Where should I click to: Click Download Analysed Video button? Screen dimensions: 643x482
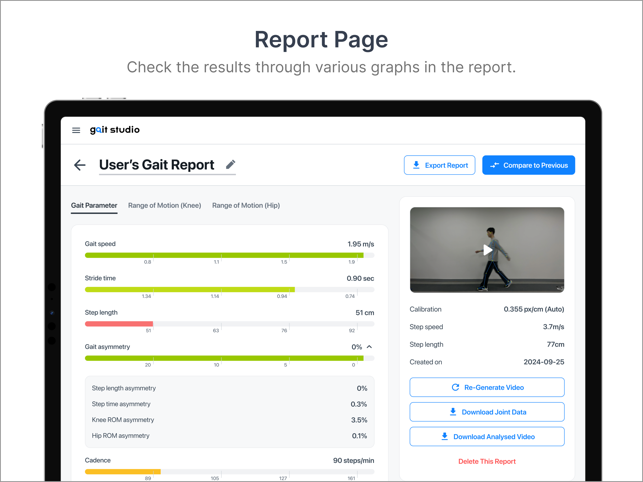[487, 436]
